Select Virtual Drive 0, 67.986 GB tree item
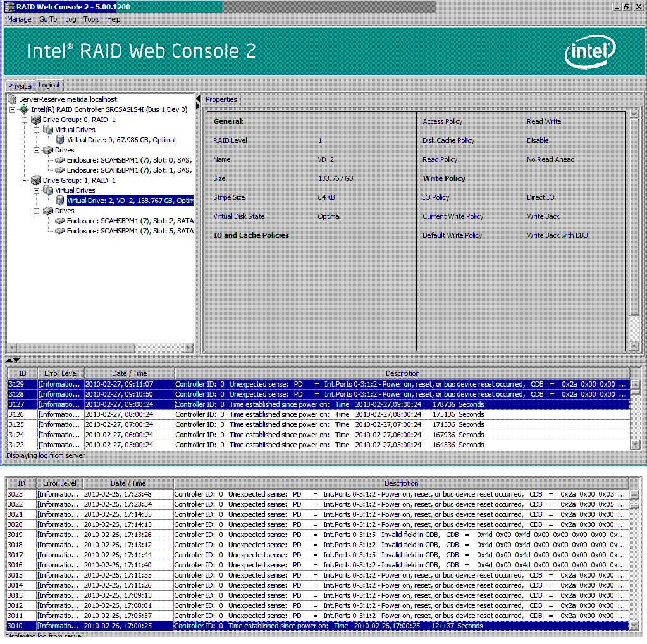Viewport: 647px width, 644px height. (121, 140)
